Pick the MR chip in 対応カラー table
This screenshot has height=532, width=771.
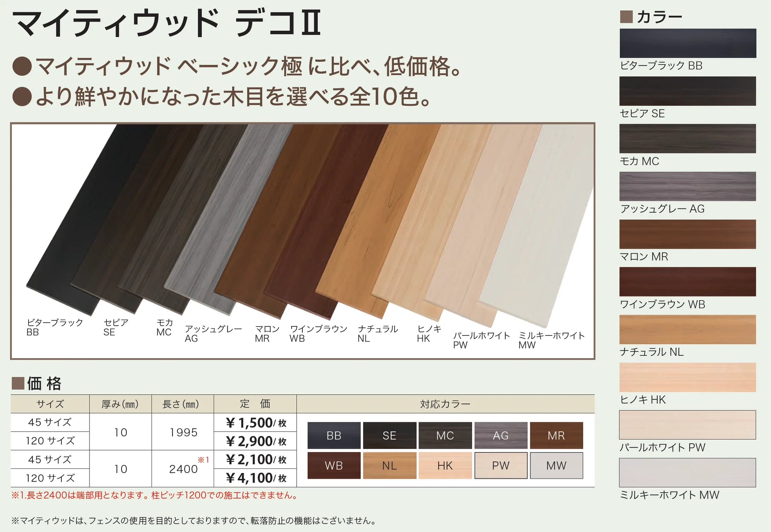pyautogui.click(x=556, y=436)
